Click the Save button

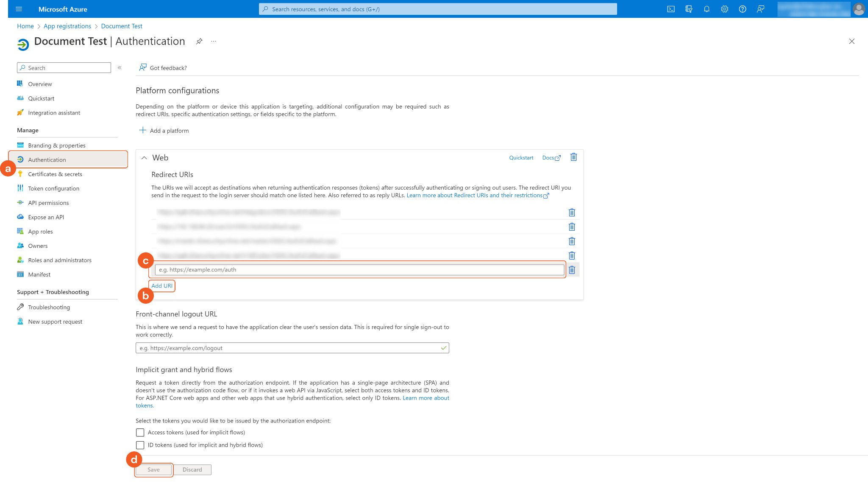pos(153,470)
